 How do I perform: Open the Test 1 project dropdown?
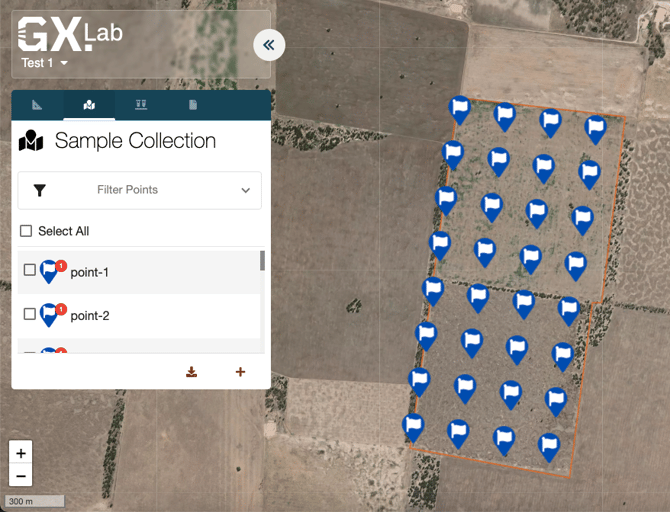45,63
